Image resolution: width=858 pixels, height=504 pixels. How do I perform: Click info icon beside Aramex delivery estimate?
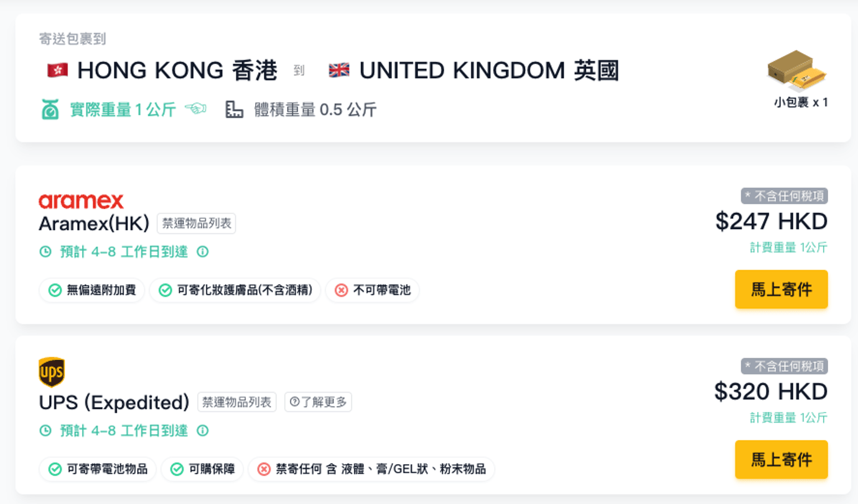pos(203,252)
